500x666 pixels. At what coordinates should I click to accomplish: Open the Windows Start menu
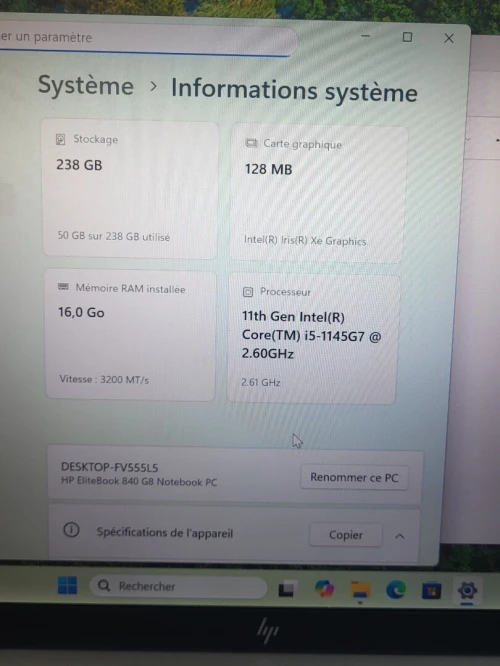[x=68, y=585]
